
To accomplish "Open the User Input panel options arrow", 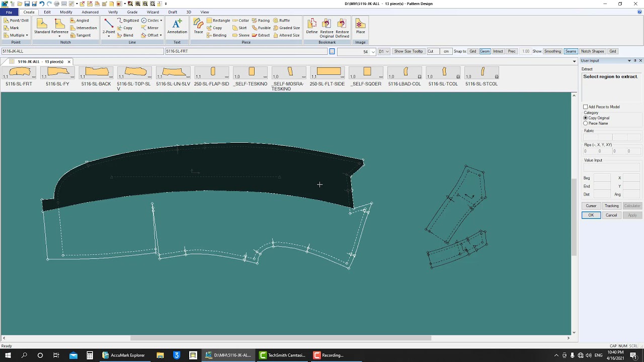I will (629, 61).
